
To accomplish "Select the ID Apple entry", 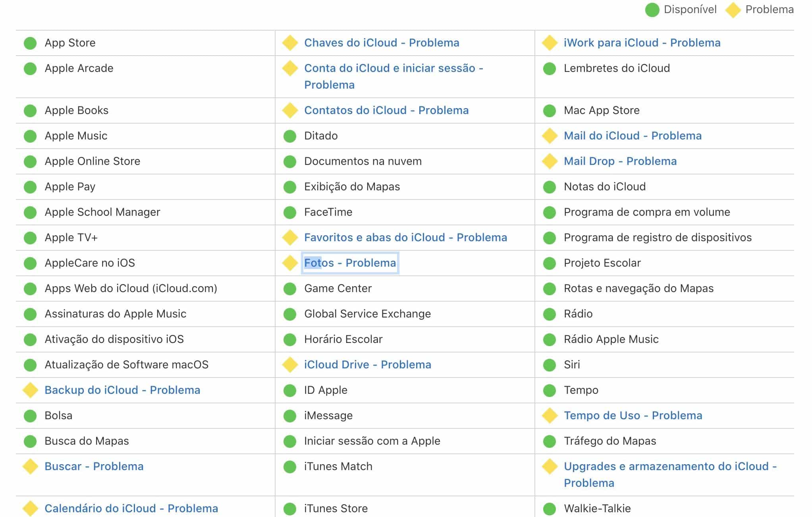I will coord(326,390).
